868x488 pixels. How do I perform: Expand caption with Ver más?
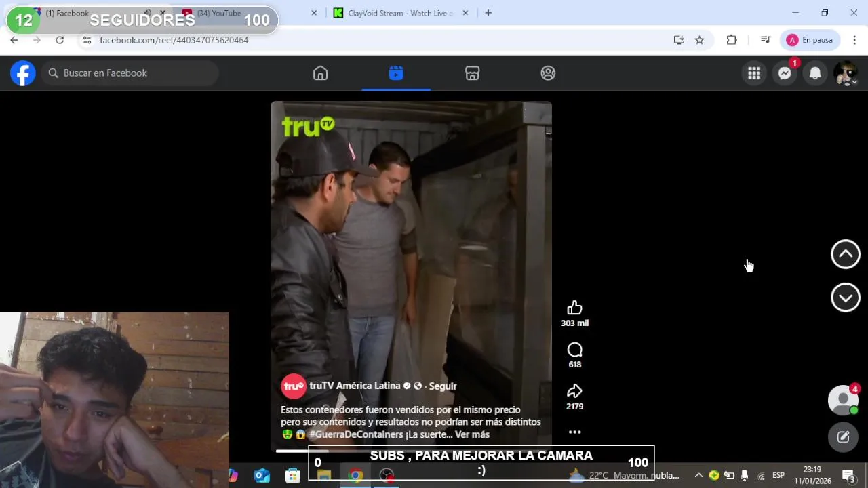(x=472, y=434)
